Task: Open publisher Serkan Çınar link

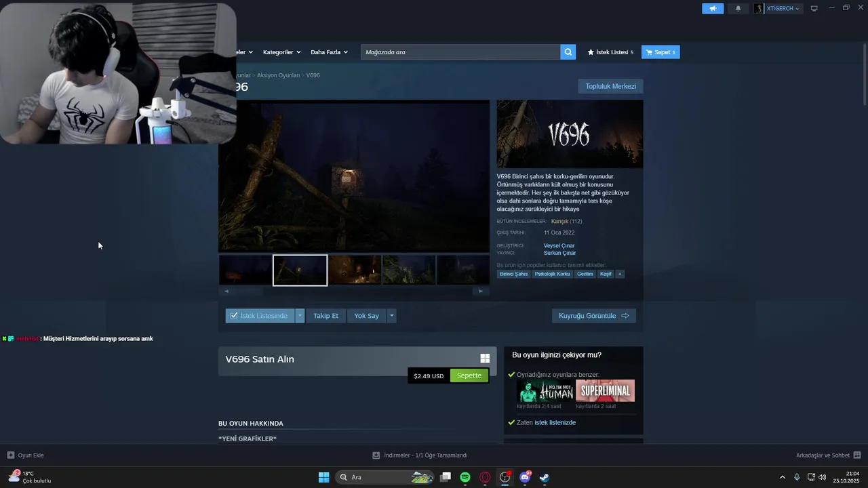Action: coord(559,253)
